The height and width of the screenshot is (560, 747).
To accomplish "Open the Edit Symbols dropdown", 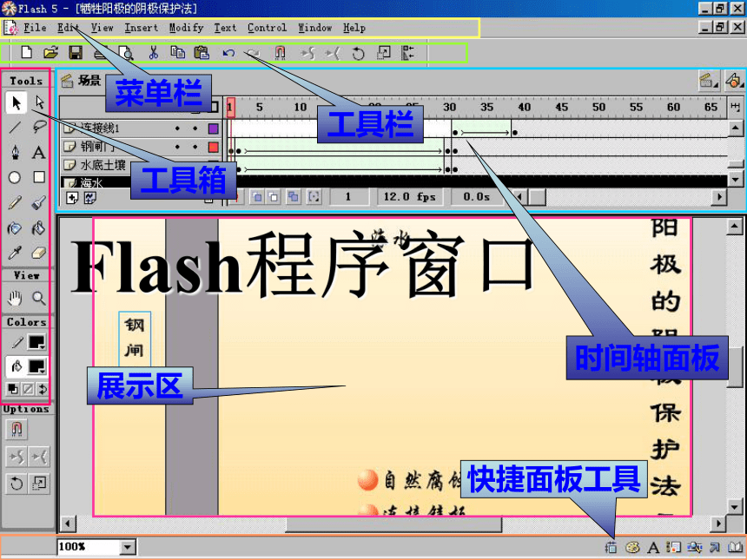I will (x=734, y=81).
